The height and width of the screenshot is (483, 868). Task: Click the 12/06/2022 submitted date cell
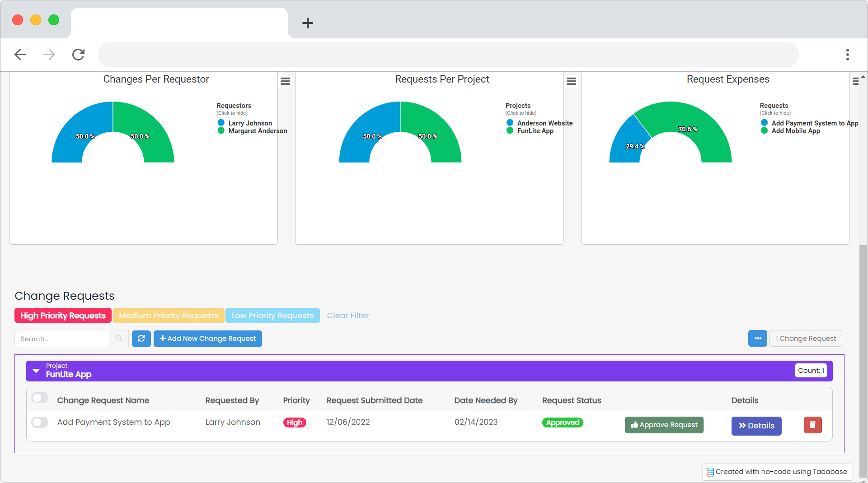point(348,422)
